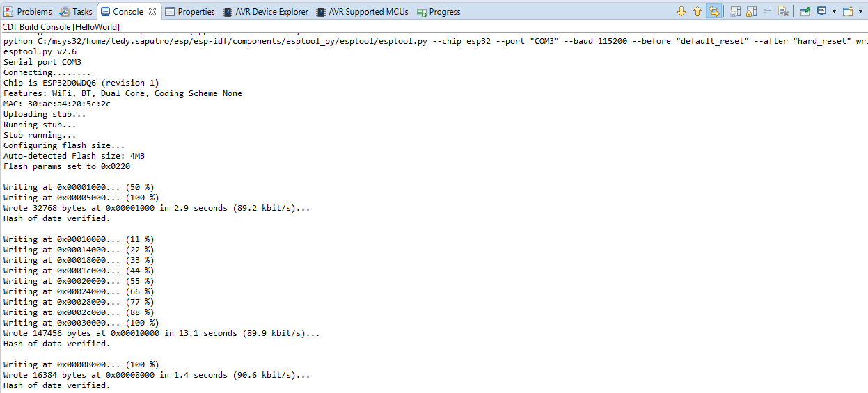Toggle Show Error in Editor button
Image resolution: width=868 pixels, height=393 pixels.
(713, 11)
